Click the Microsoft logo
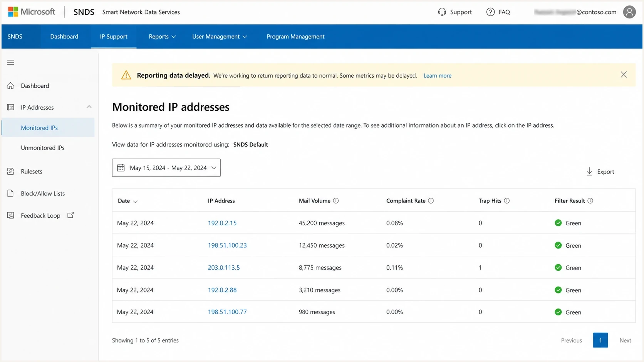Image resolution: width=644 pixels, height=362 pixels. point(32,12)
